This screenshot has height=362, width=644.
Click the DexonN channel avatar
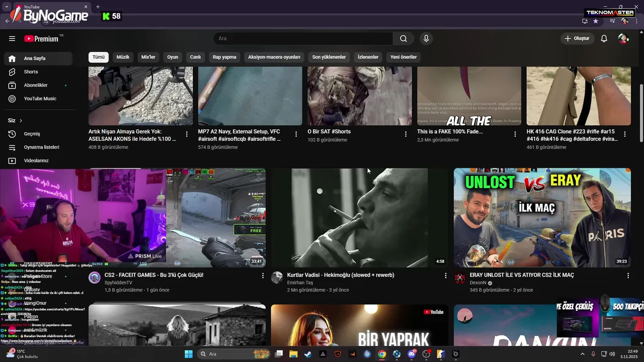(x=460, y=278)
